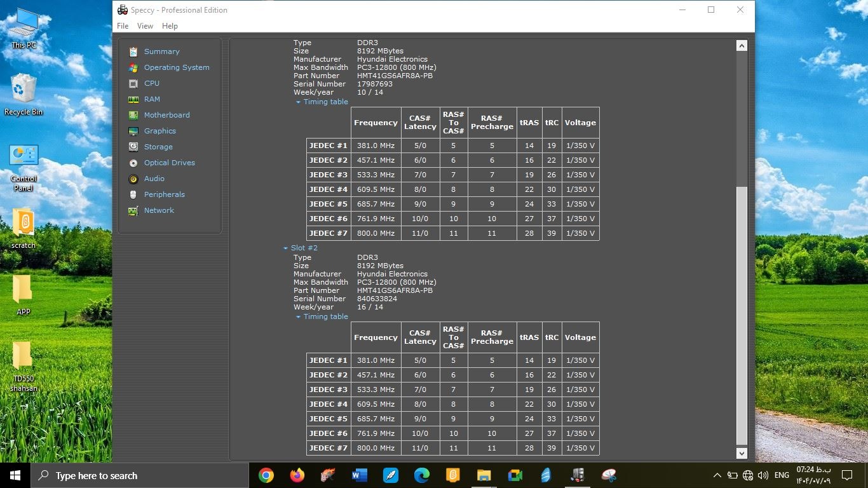
Task: Select the Audio speaker icon
Action: (x=133, y=179)
